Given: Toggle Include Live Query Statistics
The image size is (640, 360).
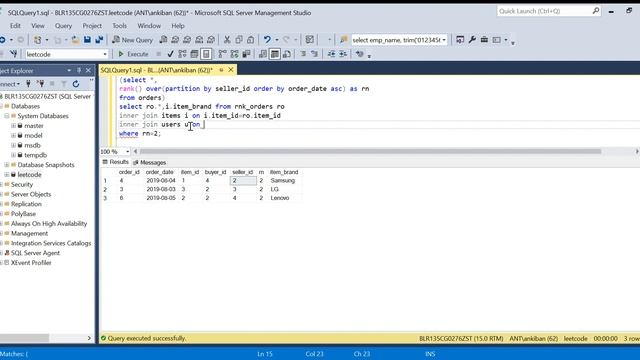Looking at the screenshot, I should (x=234, y=54).
